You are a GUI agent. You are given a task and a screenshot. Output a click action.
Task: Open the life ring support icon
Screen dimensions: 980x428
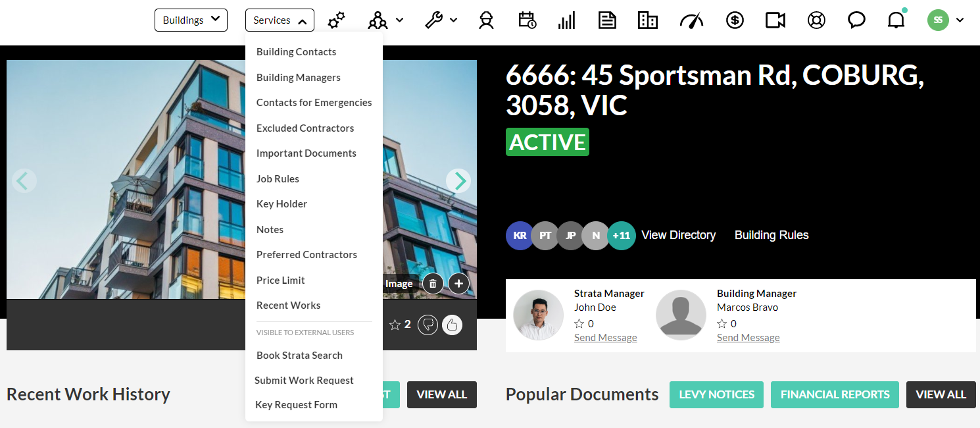click(816, 20)
